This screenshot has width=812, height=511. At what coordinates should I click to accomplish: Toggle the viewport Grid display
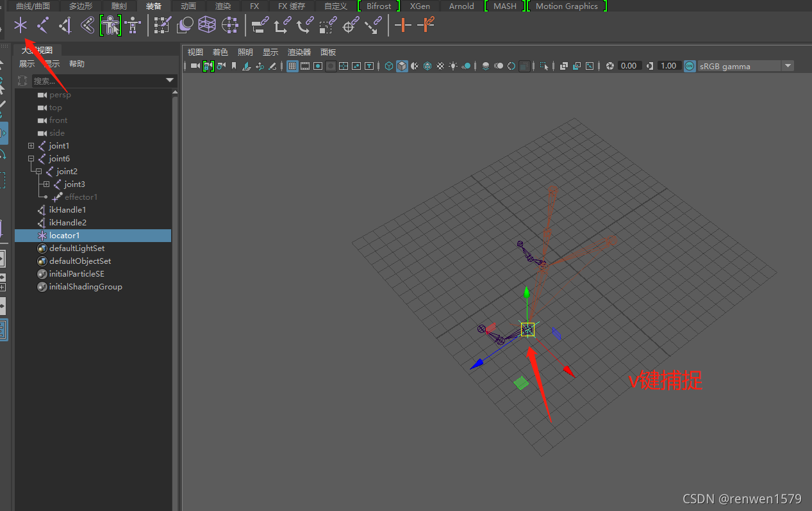click(x=292, y=66)
